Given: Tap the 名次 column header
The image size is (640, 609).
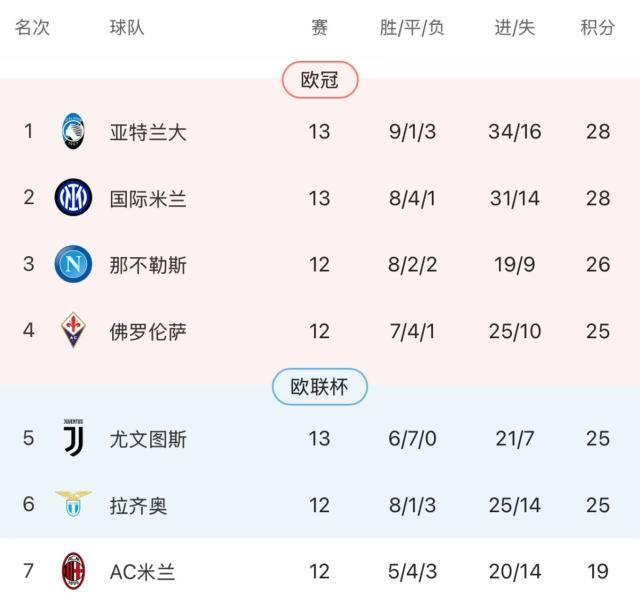Looking at the screenshot, I should [32, 28].
